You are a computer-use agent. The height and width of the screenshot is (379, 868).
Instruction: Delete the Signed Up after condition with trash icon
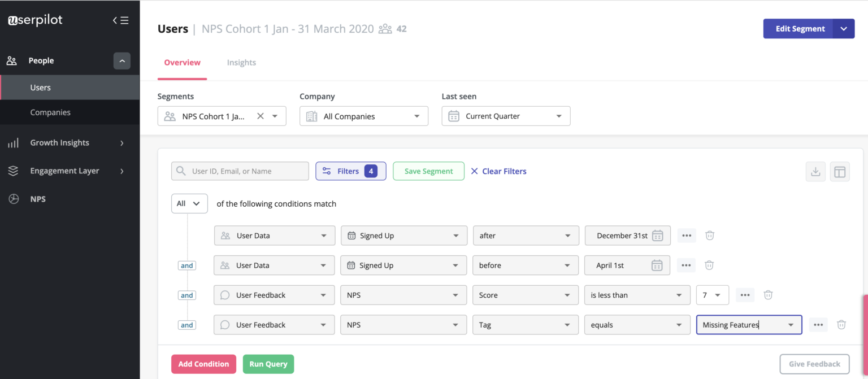click(709, 236)
